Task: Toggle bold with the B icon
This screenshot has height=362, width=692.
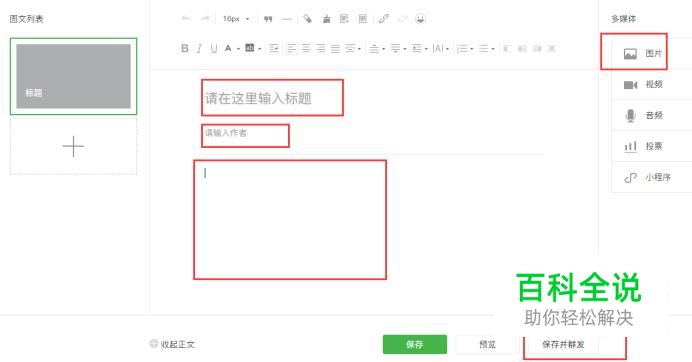Action: tap(185, 48)
